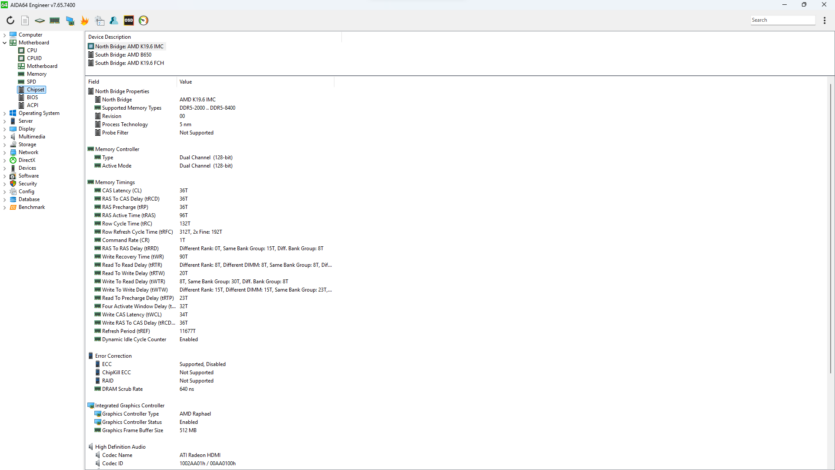Expand the Display node arrow
The width and height of the screenshot is (835, 470).
(x=5, y=129)
